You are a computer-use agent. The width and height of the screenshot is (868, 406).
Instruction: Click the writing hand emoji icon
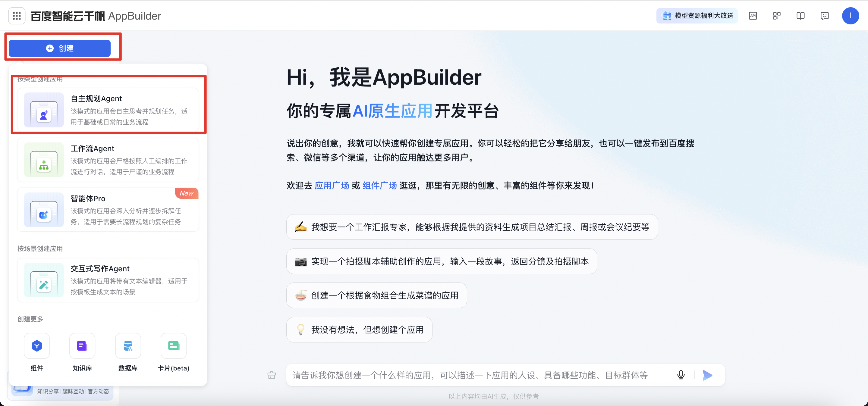point(300,227)
